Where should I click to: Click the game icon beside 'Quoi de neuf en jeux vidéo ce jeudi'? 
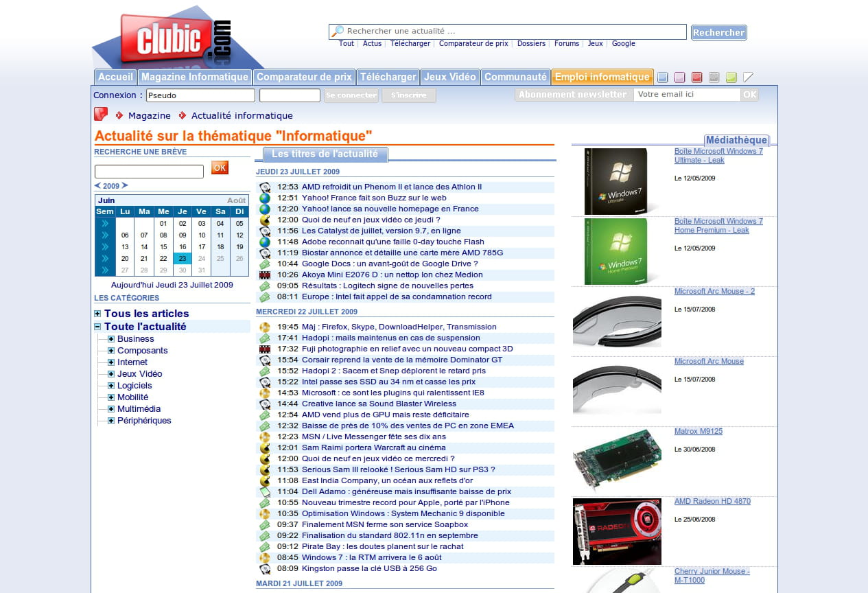tap(265, 220)
